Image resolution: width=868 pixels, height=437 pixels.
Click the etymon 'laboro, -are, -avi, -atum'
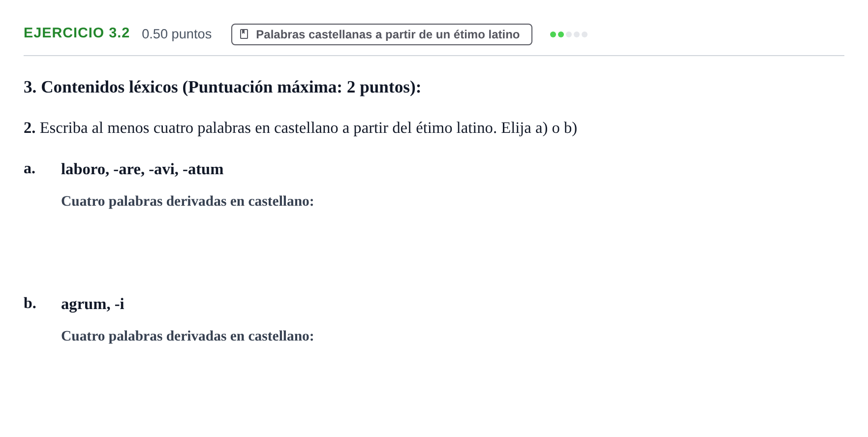pyautogui.click(x=142, y=169)
